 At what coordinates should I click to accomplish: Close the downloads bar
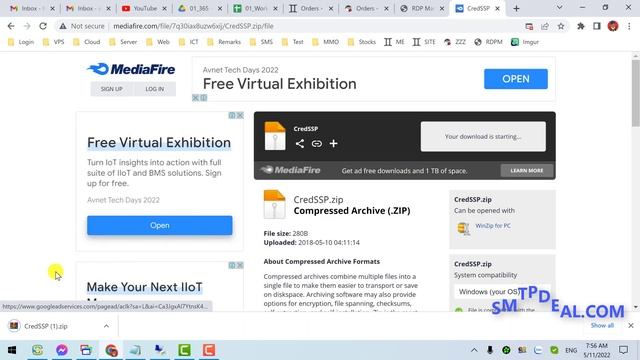(x=631, y=325)
